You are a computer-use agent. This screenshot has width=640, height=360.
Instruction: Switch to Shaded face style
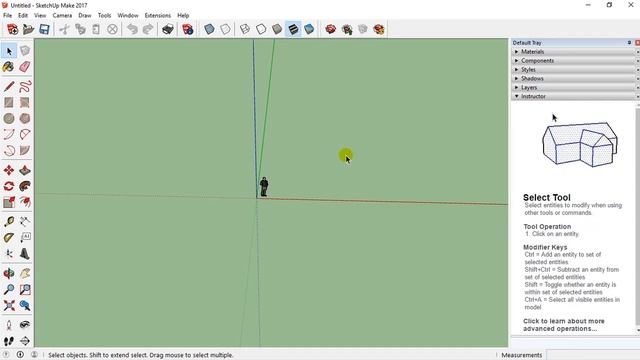point(277,29)
